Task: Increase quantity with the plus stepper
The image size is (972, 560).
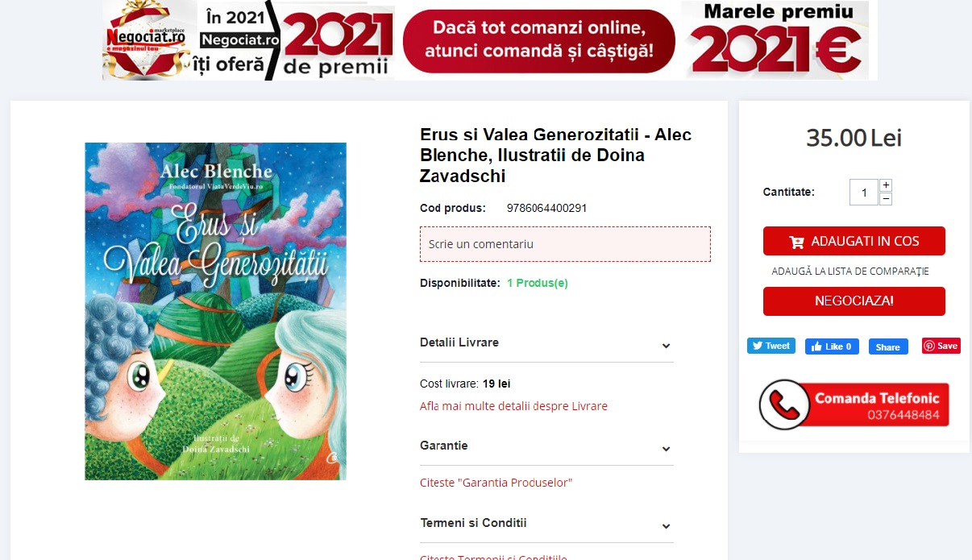Action: (x=886, y=185)
